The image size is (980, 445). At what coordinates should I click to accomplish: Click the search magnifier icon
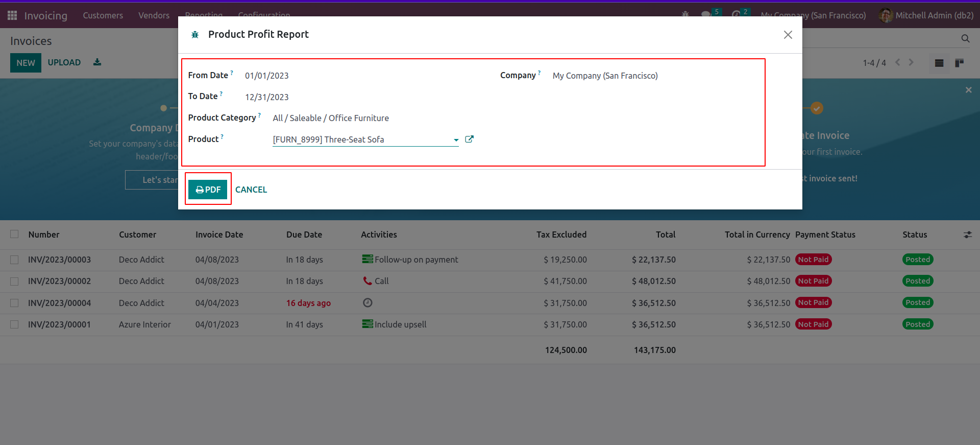tap(965, 38)
